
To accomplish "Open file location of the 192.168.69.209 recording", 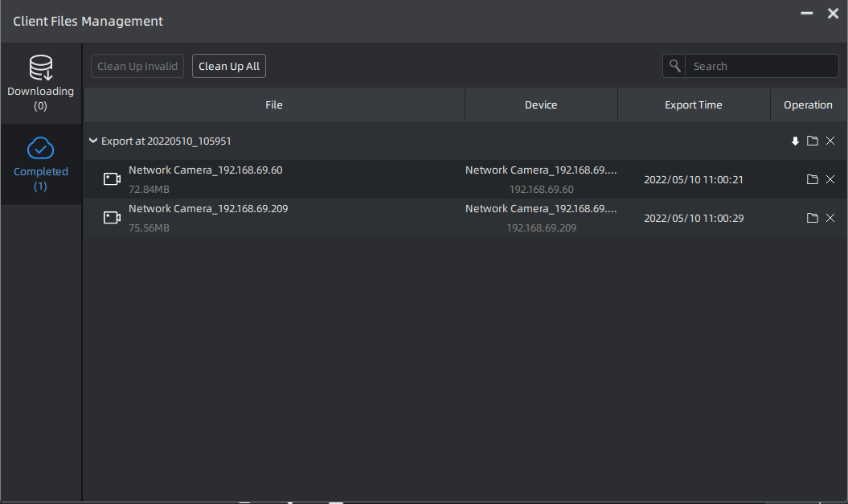I will tap(813, 218).
